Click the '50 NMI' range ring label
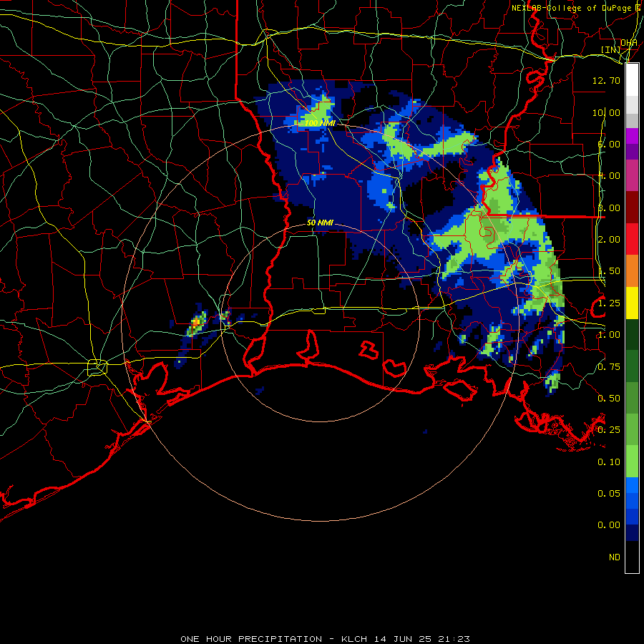Screen dimensions: 644x644 point(320,223)
